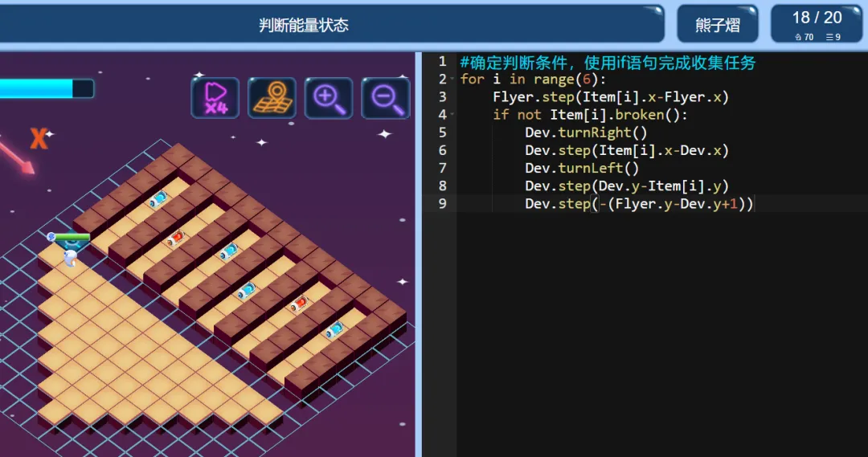
Task: Click the orange X axis label
Action: point(39,138)
